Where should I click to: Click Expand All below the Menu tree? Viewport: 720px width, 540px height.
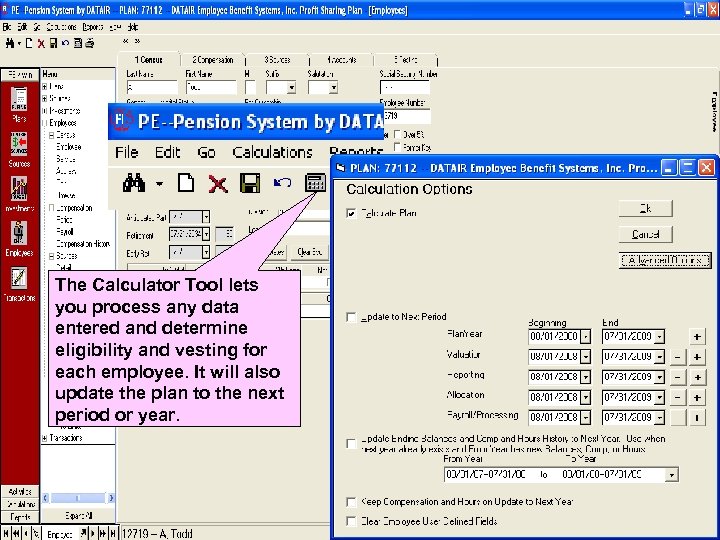(78, 516)
